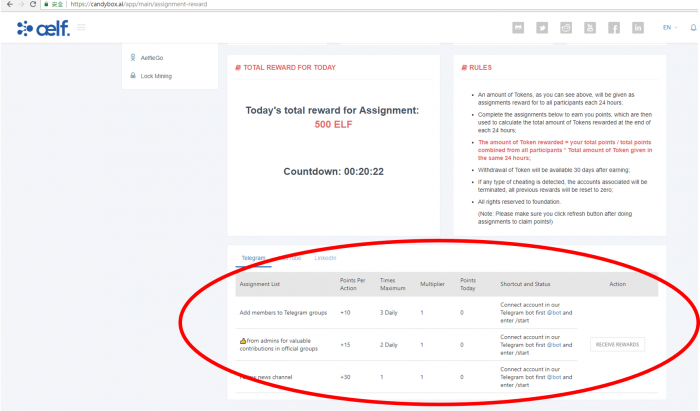Click the '2 Daily' times maximum cell
The width and height of the screenshot is (700, 411).
tap(388, 345)
